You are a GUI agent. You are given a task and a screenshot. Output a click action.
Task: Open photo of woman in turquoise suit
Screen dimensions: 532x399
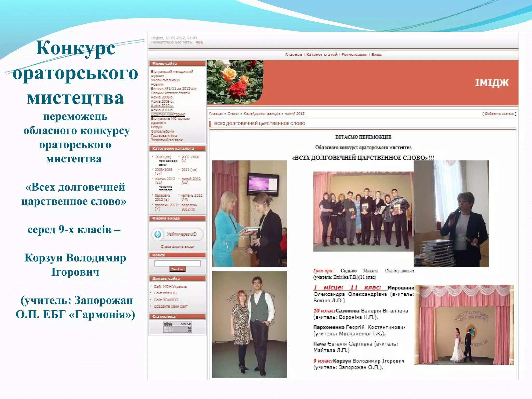coord(250,214)
